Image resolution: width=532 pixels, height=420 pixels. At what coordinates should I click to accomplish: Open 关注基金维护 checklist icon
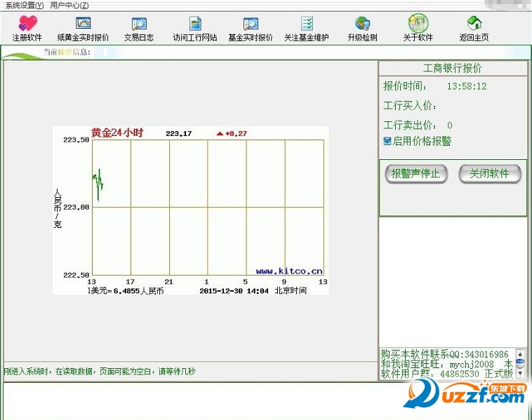[x=307, y=24]
